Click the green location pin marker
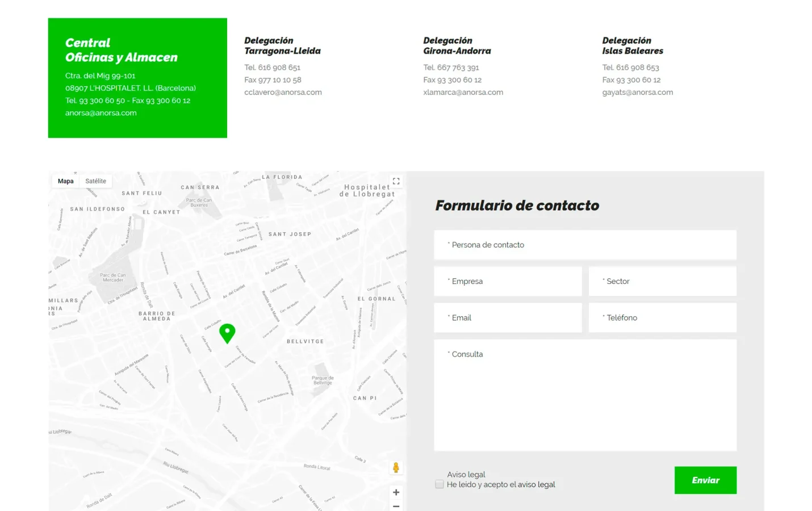 [227, 332]
